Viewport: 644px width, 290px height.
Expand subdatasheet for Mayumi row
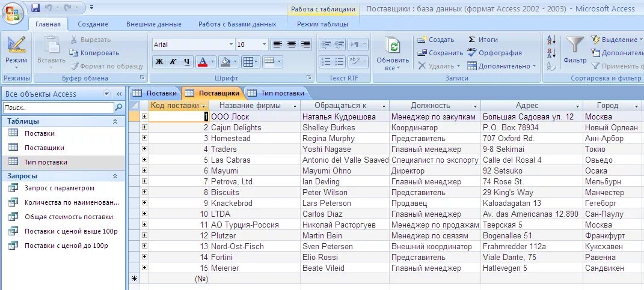coord(144,171)
